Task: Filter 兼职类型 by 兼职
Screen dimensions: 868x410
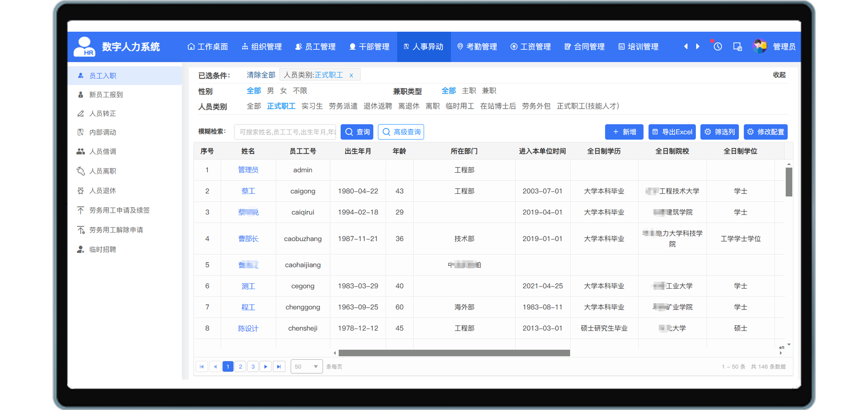Action: (489, 91)
